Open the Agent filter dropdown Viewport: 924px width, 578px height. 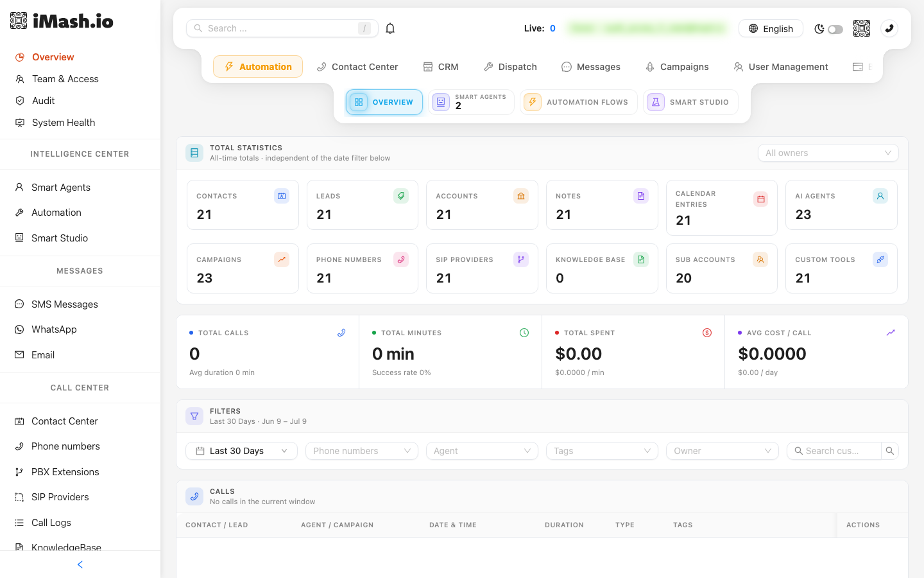click(x=482, y=451)
